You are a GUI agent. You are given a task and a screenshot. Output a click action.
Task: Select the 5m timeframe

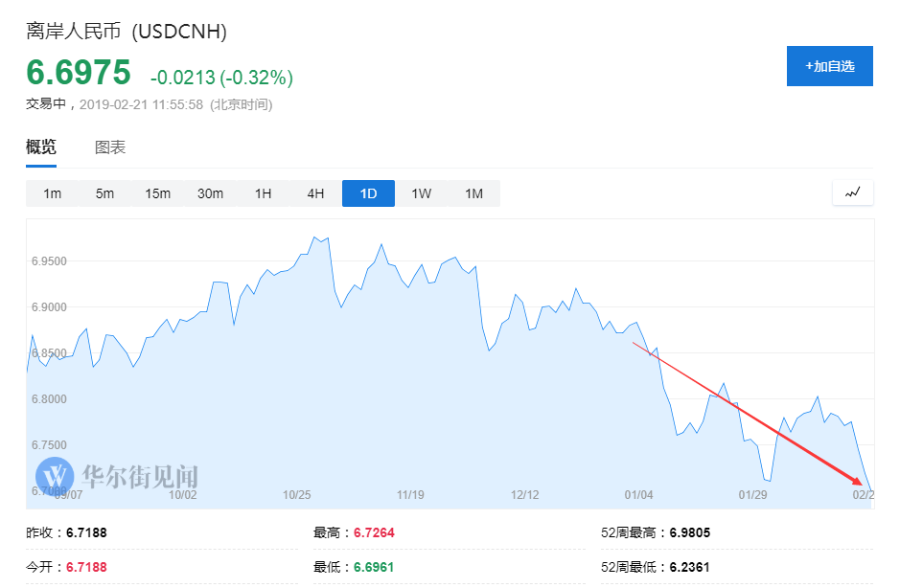tap(104, 193)
